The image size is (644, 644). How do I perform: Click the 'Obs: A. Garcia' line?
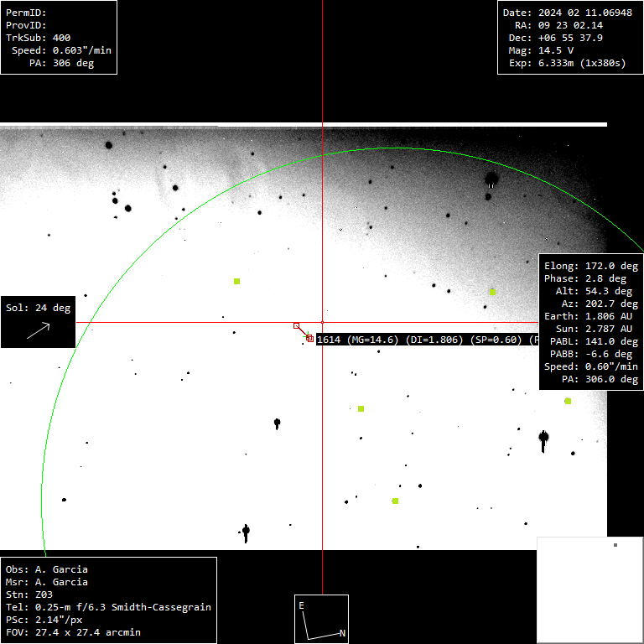pos(47,569)
